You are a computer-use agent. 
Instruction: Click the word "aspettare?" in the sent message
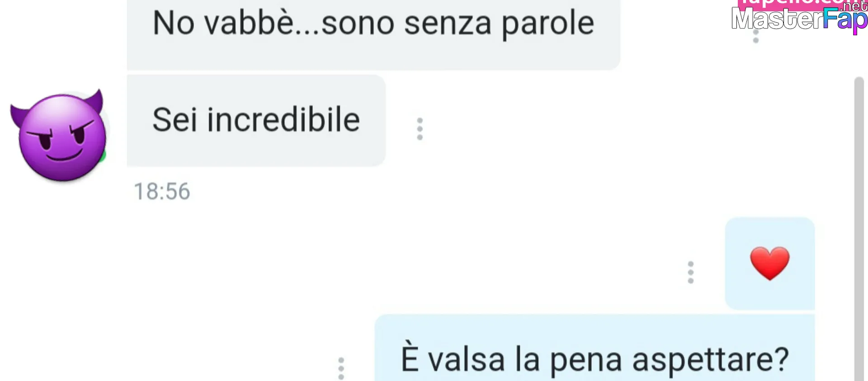click(x=711, y=361)
